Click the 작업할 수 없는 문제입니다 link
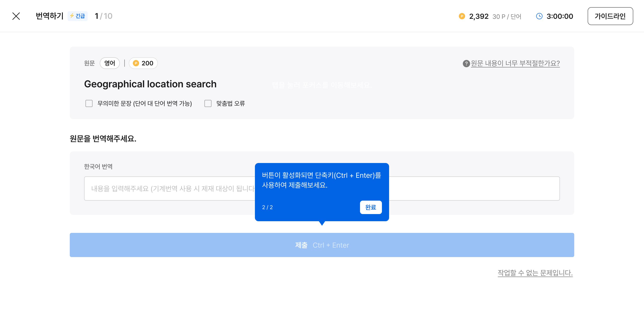 535,273
